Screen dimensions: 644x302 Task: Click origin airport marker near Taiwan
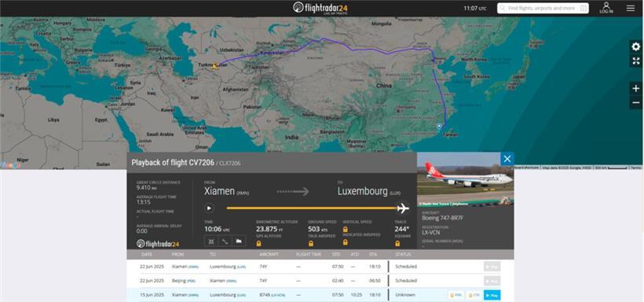coord(439,126)
